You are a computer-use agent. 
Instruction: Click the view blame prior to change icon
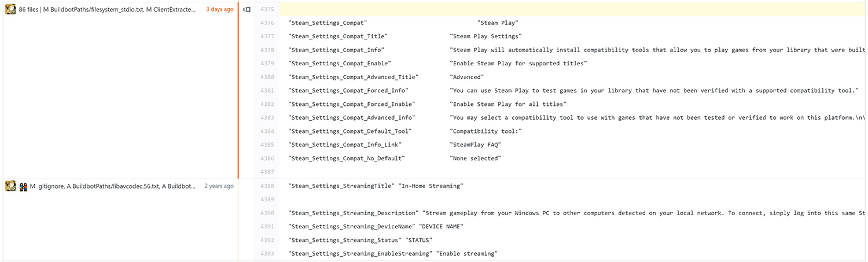(247, 9)
